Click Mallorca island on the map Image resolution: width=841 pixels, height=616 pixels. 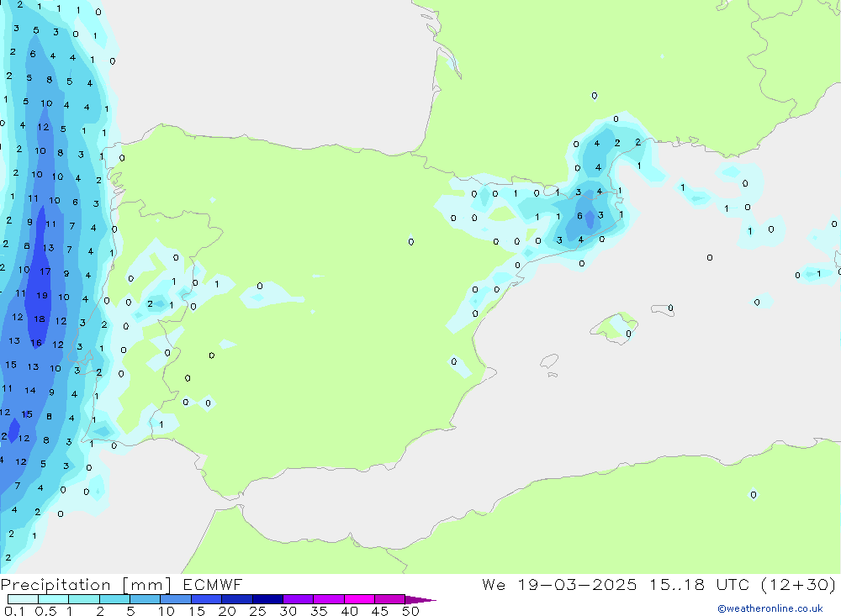(616, 328)
